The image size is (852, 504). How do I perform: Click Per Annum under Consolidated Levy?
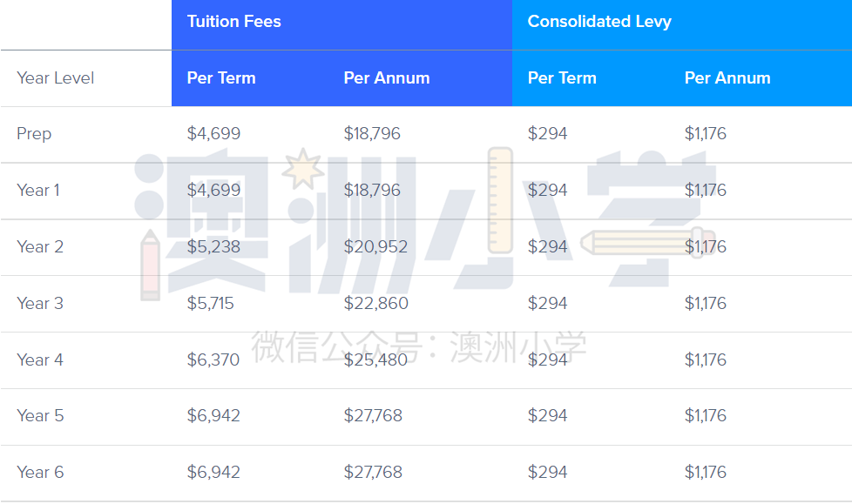tap(727, 78)
